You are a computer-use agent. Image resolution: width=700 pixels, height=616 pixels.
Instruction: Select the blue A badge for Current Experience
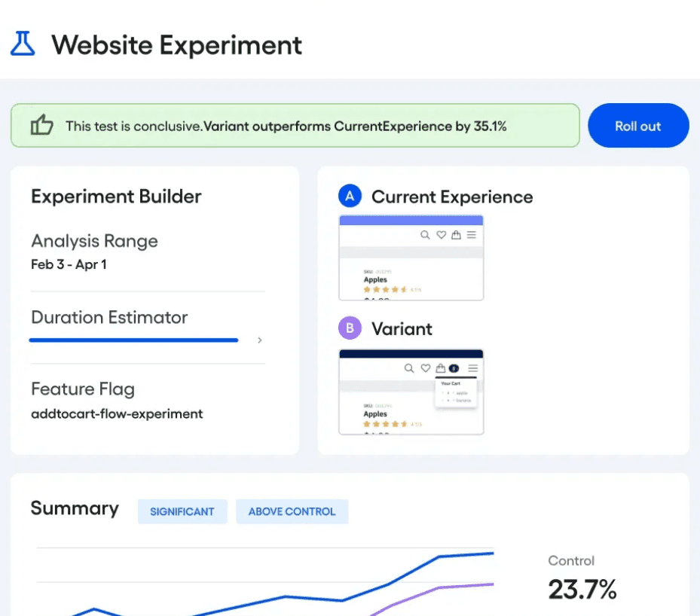(x=350, y=196)
